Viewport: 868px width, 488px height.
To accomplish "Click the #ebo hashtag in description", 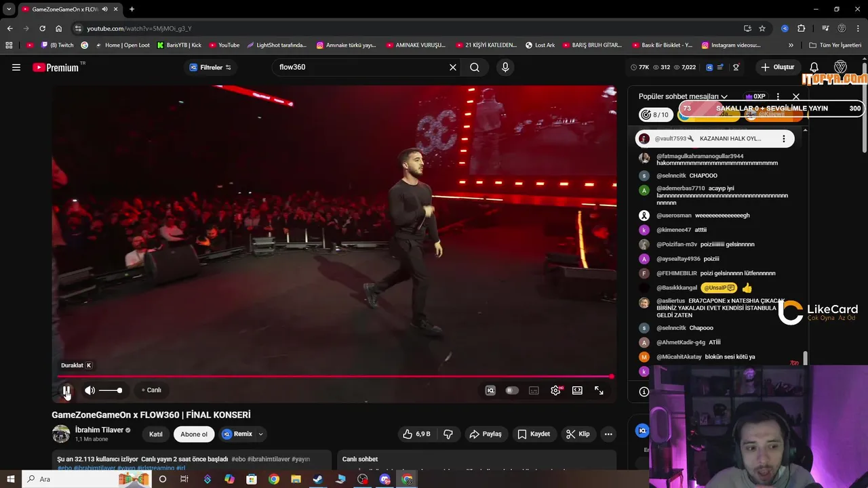I will point(237,459).
